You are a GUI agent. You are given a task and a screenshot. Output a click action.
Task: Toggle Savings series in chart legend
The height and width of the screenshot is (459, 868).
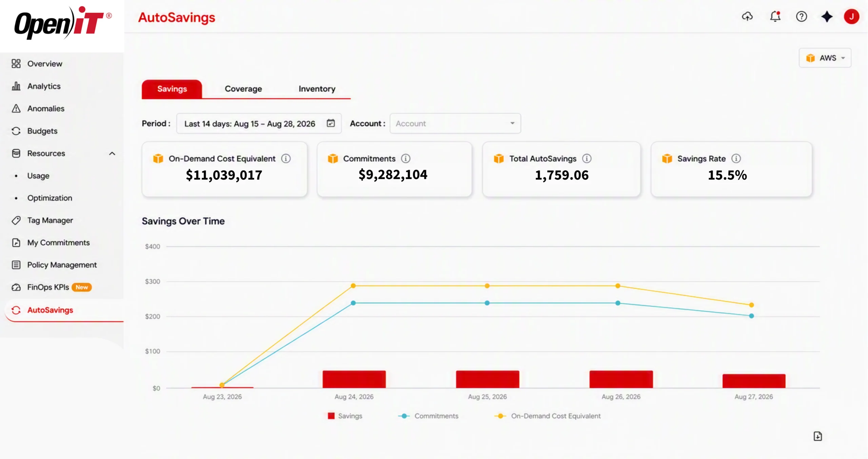345,416
